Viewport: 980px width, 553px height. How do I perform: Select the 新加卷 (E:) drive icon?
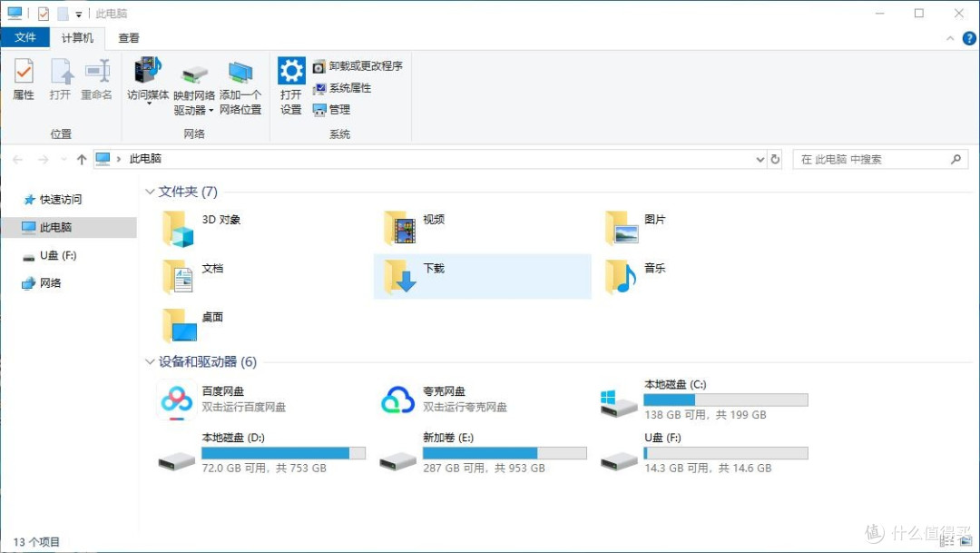tap(398, 461)
